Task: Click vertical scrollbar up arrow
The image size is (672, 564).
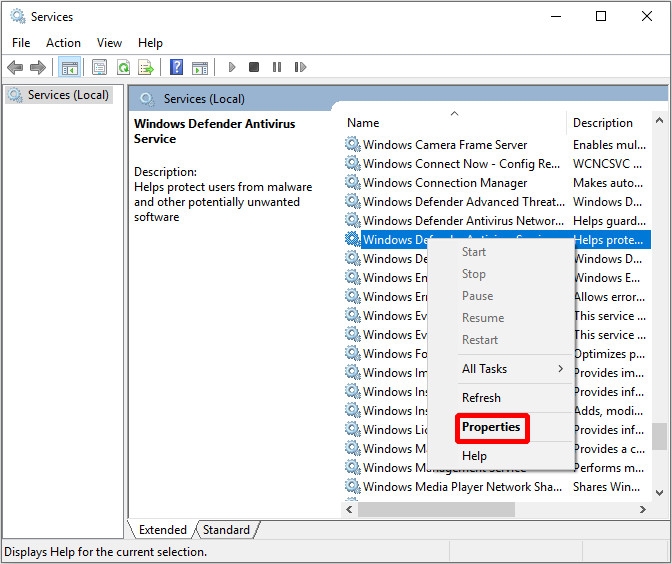Action: coord(660,121)
